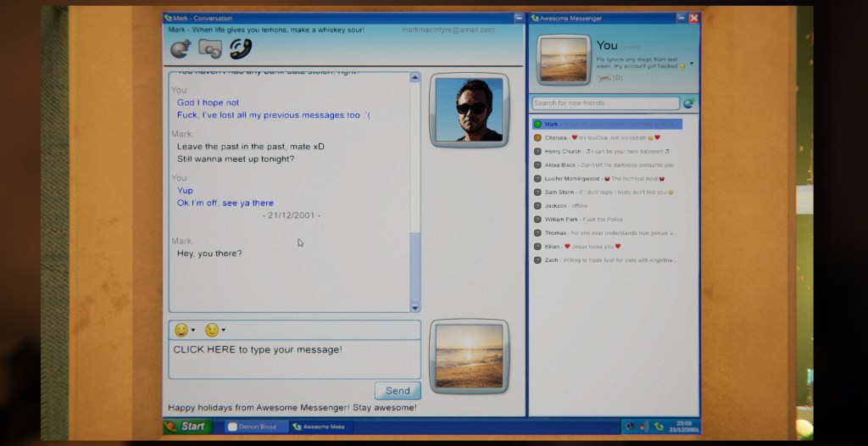Click the Awesome Messenger tray phone icon

659,426
